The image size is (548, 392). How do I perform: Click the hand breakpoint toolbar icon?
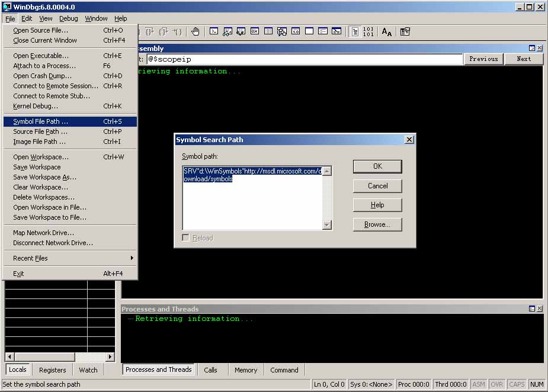pos(196,32)
